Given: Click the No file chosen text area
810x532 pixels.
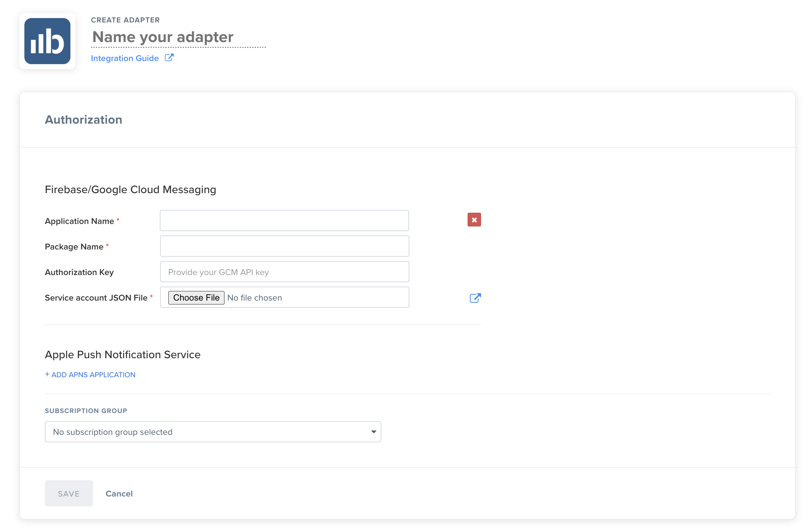Looking at the screenshot, I should coord(255,298).
